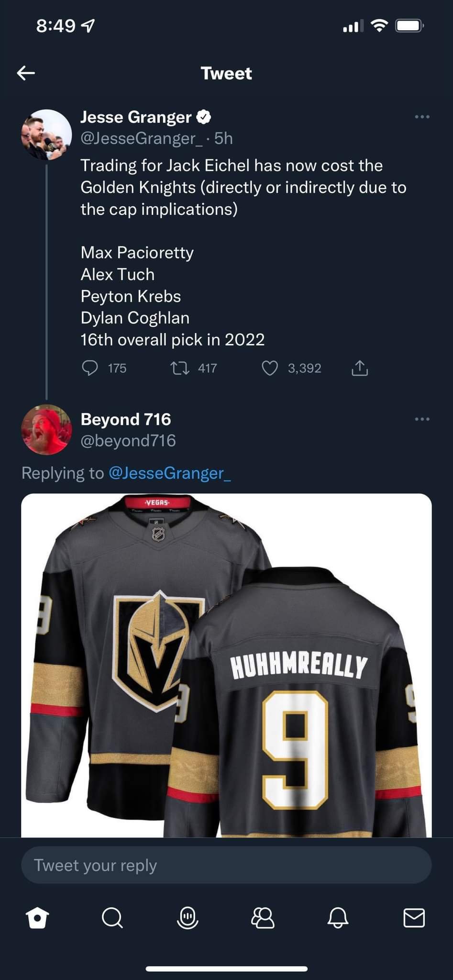Like Jesse Granger's tweet
This screenshot has width=453, height=980.
(270, 368)
